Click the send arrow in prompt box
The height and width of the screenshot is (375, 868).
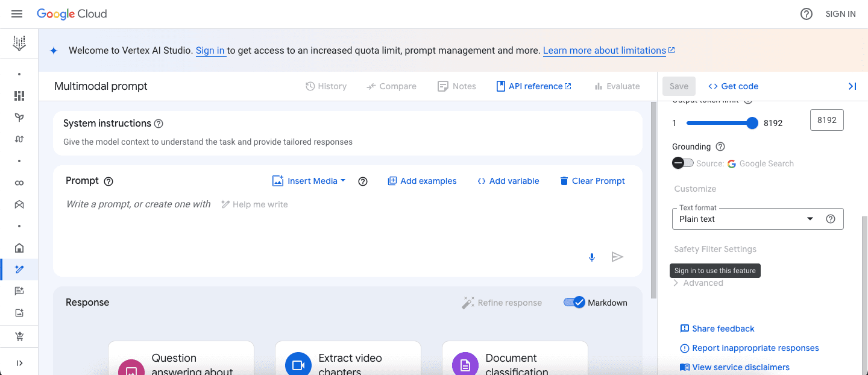pyautogui.click(x=617, y=257)
